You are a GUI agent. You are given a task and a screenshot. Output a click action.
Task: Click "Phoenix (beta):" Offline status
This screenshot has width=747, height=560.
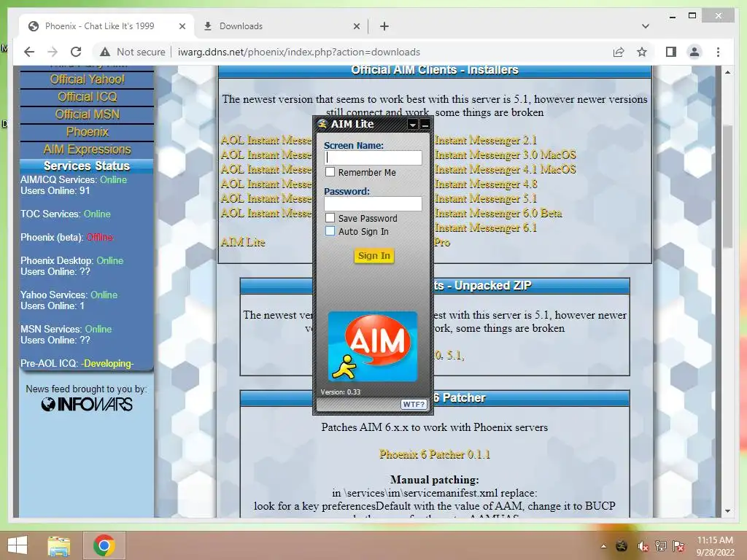click(x=66, y=237)
